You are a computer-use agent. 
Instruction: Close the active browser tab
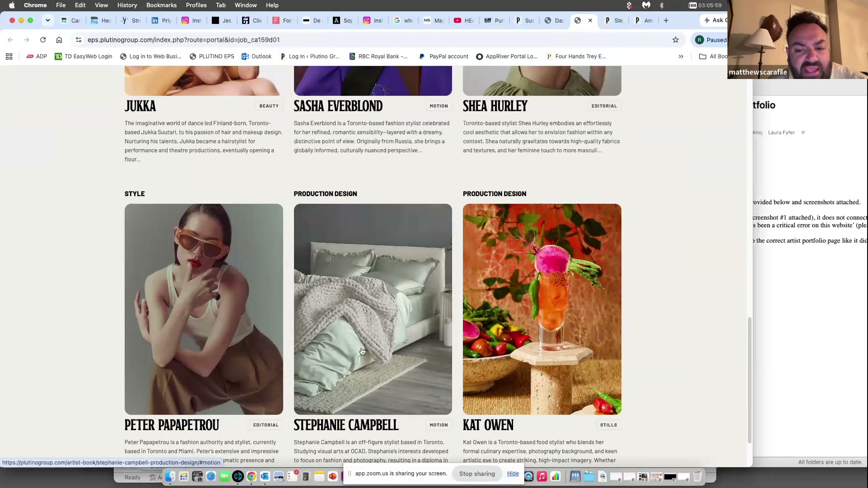[x=590, y=20]
